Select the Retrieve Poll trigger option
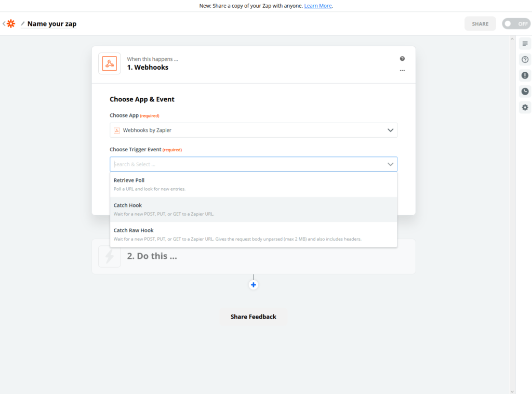 point(254,185)
